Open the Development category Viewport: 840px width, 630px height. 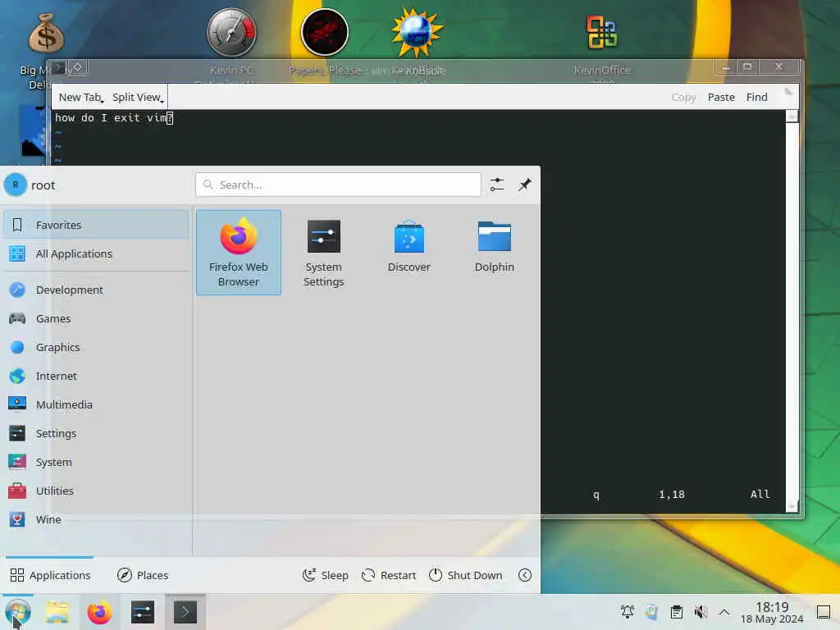[x=96, y=290]
